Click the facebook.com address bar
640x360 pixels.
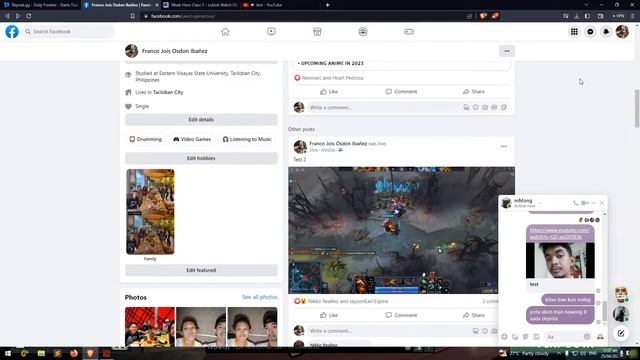pyautogui.click(x=302, y=16)
